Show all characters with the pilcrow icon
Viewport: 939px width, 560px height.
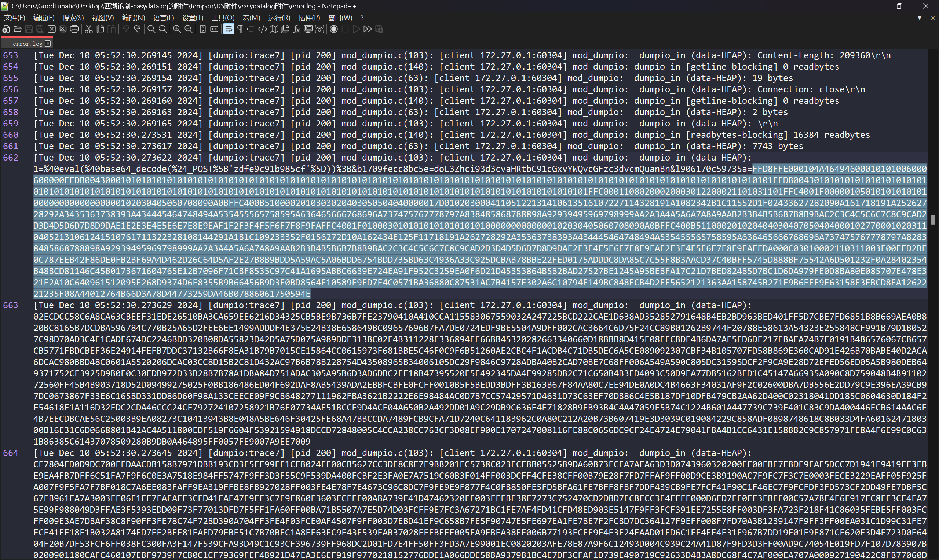(x=240, y=29)
